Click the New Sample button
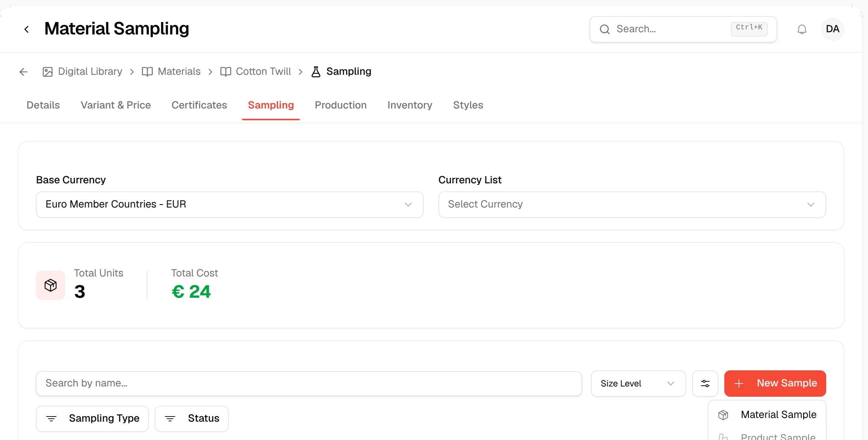The image size is (868, 440). point(775,384)
